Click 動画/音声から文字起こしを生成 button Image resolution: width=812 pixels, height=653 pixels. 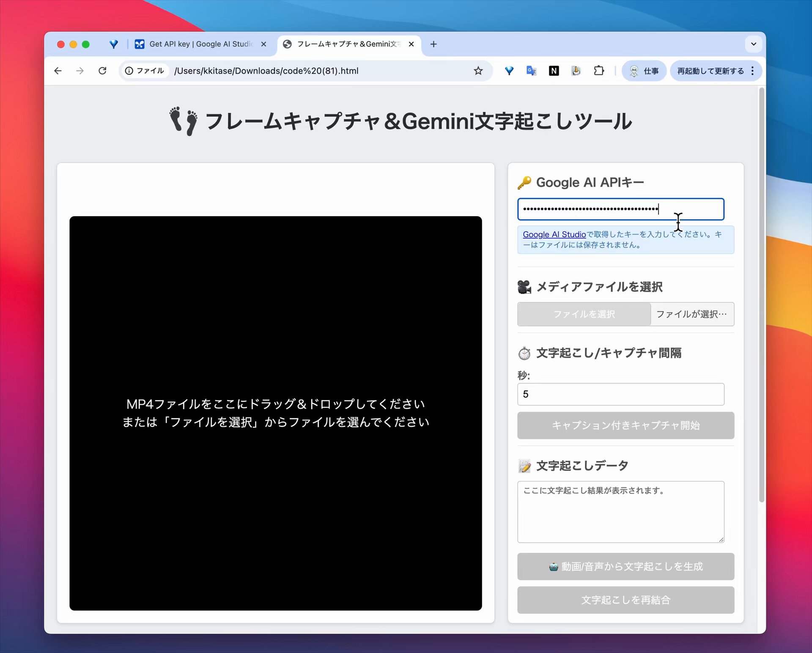click(x=625, y=566)
